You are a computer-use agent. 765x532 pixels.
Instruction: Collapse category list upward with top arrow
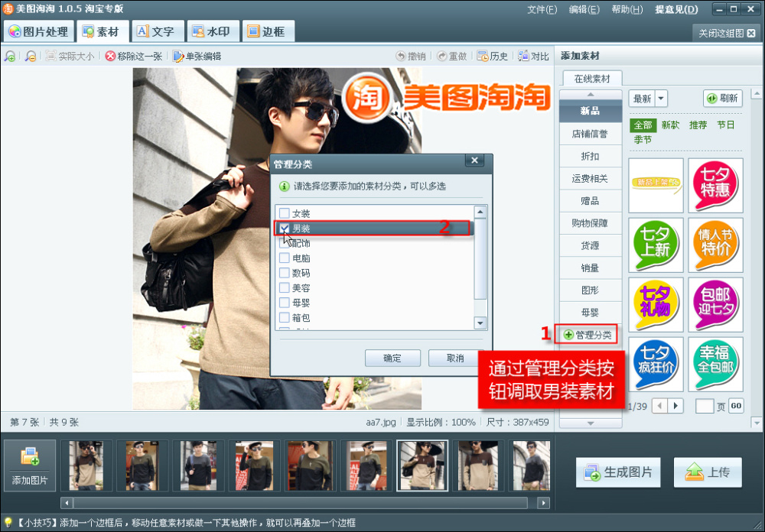[591, 95]
